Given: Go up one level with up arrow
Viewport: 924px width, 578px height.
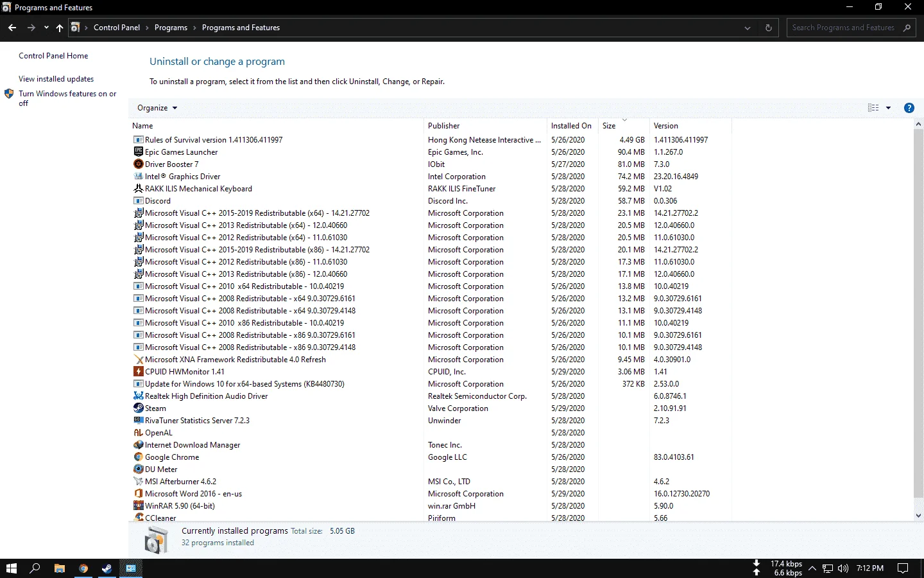Looking at the screenshot, I should [60, 28].
